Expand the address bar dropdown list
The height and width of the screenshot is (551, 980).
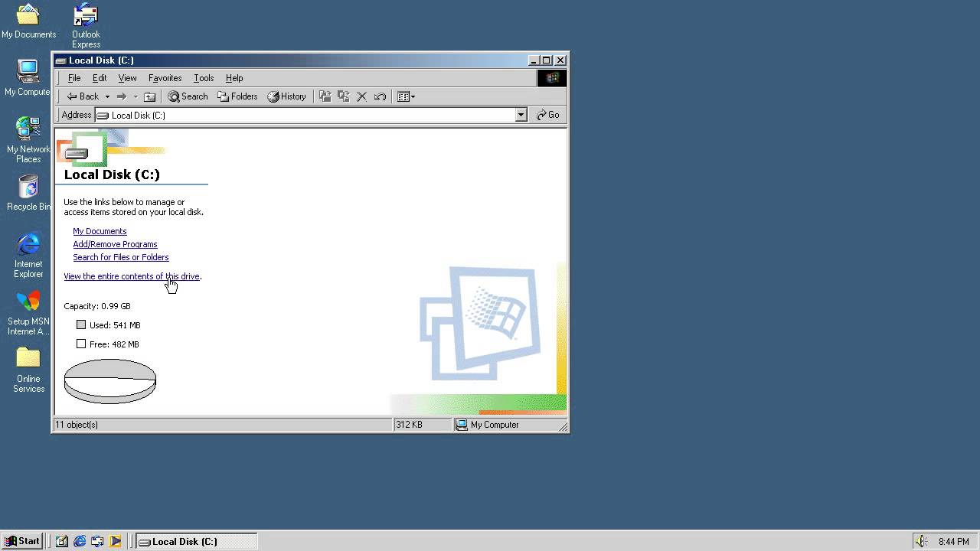pos(521,115)
